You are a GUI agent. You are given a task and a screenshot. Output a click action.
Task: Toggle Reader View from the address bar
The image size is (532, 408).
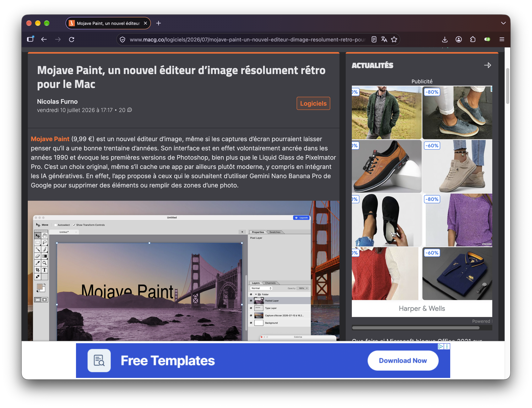click(374, 39)
